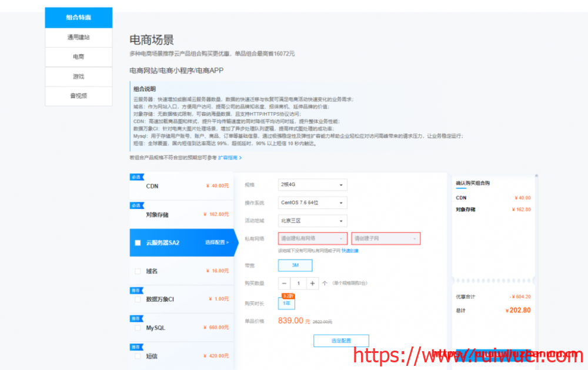
Task: Open the 北京三区 region dropdown
Action: pyautogui.click(x=312, y=221)
